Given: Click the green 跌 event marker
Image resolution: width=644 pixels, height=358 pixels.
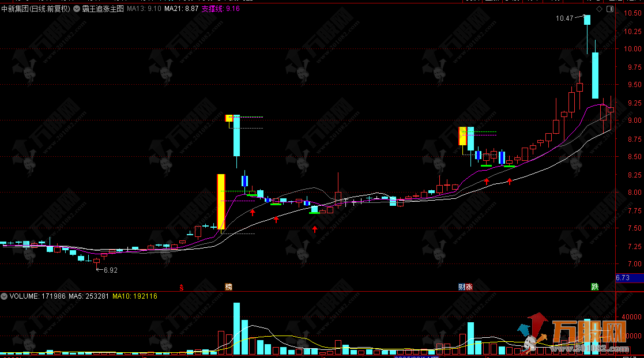Looking at the screenshot, I should pos(595,287).
